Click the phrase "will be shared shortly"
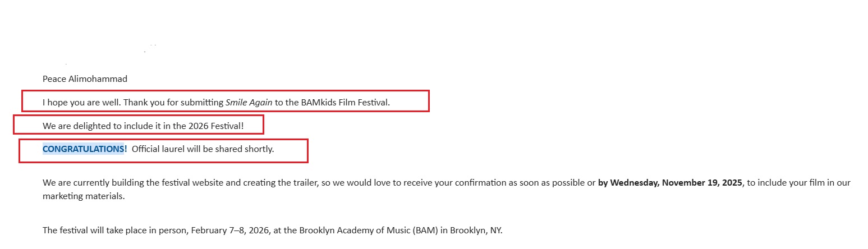 (x=231, y=149)
